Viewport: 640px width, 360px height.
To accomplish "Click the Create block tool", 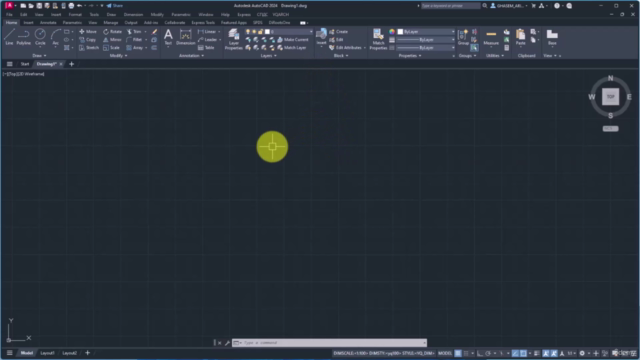I will [x=338, y=31].
